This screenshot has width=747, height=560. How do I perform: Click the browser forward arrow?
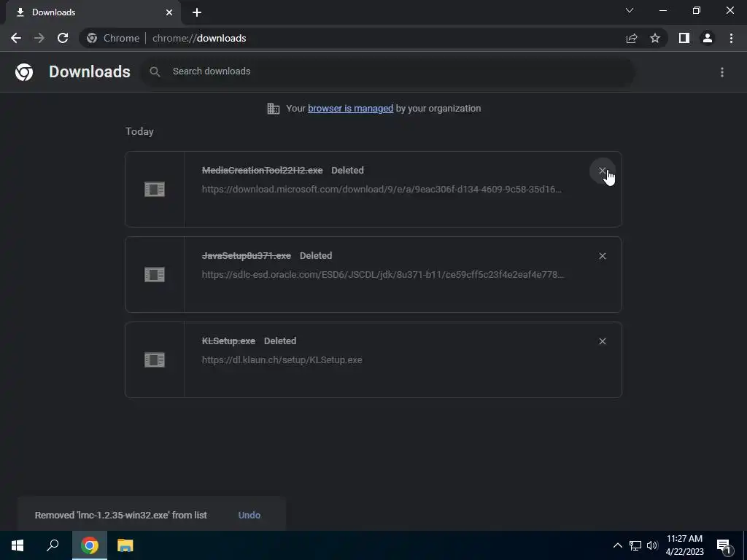pyautogui.click(x=39, y=38)
